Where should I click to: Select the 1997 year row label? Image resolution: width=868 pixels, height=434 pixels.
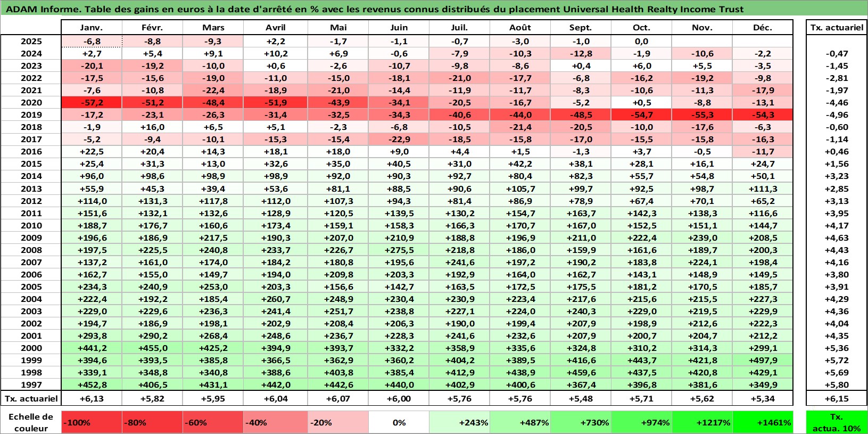(31, 384)
